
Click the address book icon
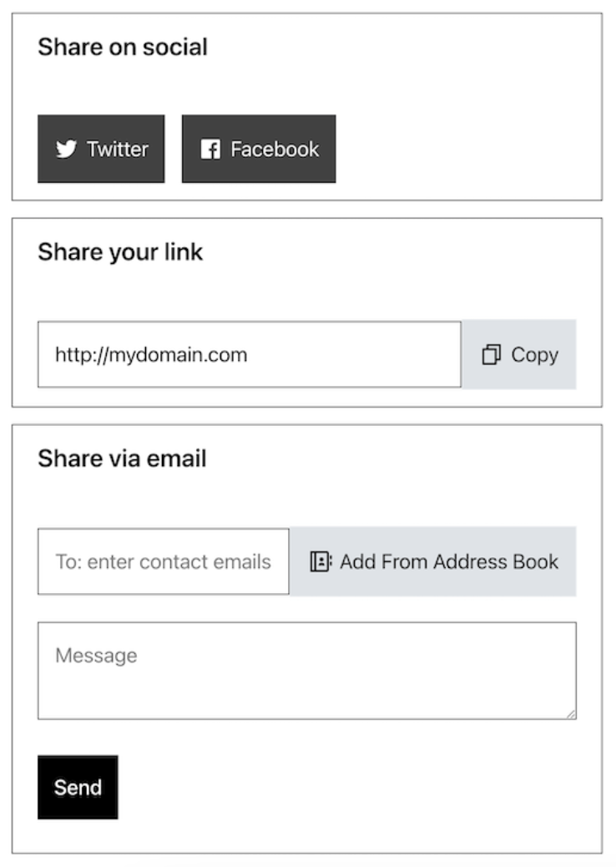(321, 561)
